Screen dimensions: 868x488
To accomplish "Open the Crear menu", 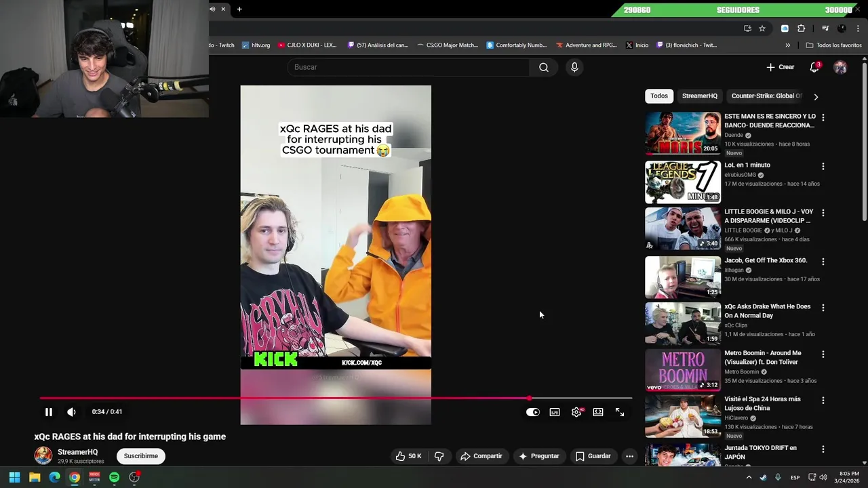I will [780, 67].
